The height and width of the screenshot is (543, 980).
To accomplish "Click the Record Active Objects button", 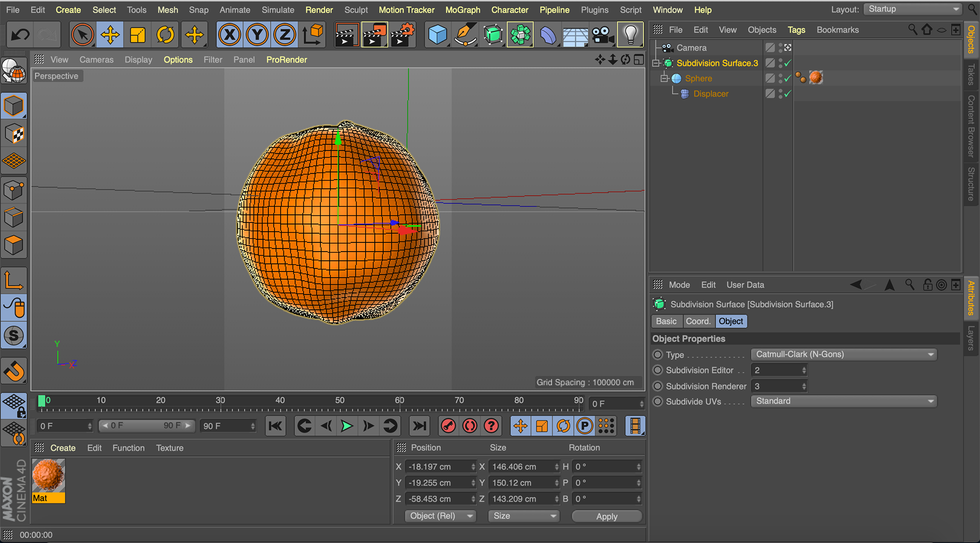I will point(448,426).
